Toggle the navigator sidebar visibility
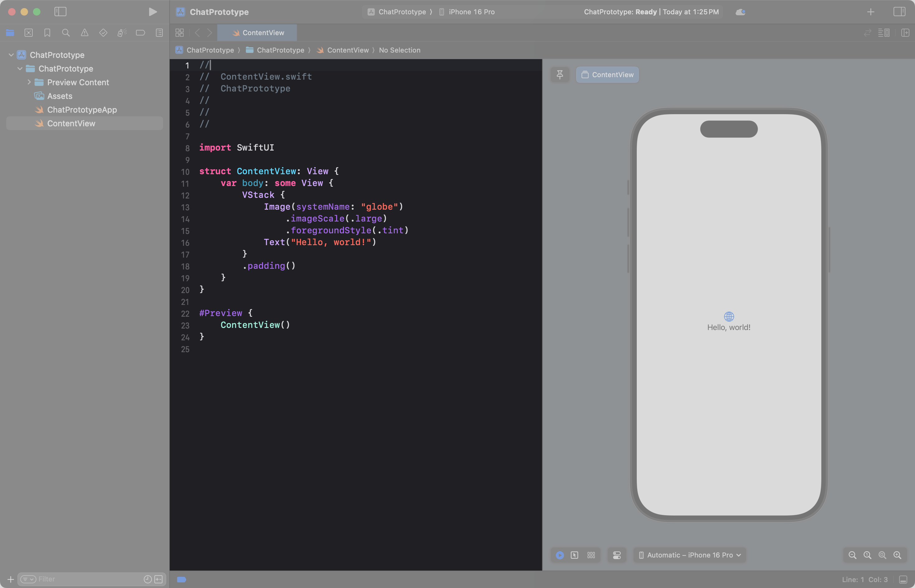Screen dimensions: 915x588 (60, 12)
